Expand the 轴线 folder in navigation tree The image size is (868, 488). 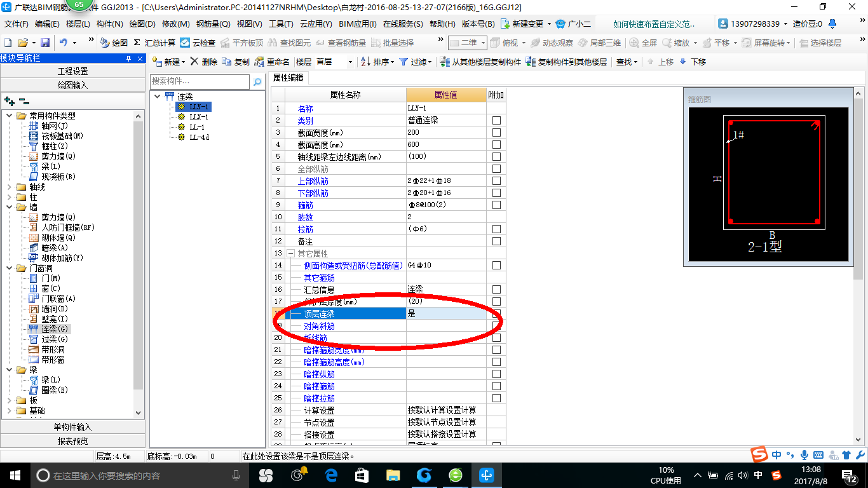click(9, 187)
